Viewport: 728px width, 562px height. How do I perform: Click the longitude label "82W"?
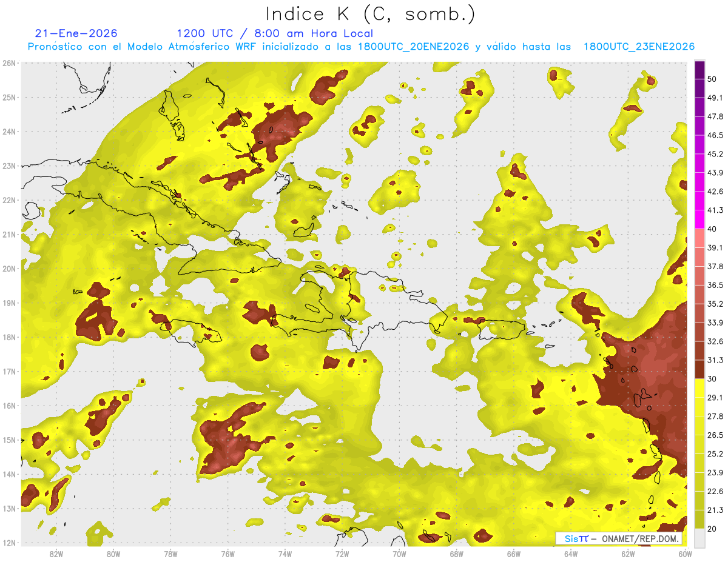point(56,554)
